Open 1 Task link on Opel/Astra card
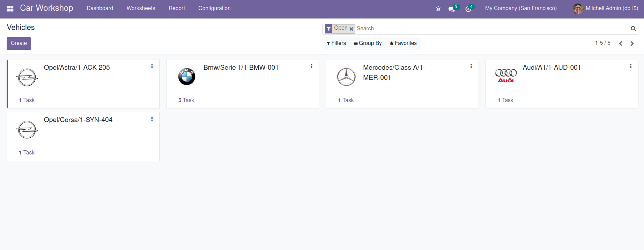644x250 pixels. click(x=27, y=100)
